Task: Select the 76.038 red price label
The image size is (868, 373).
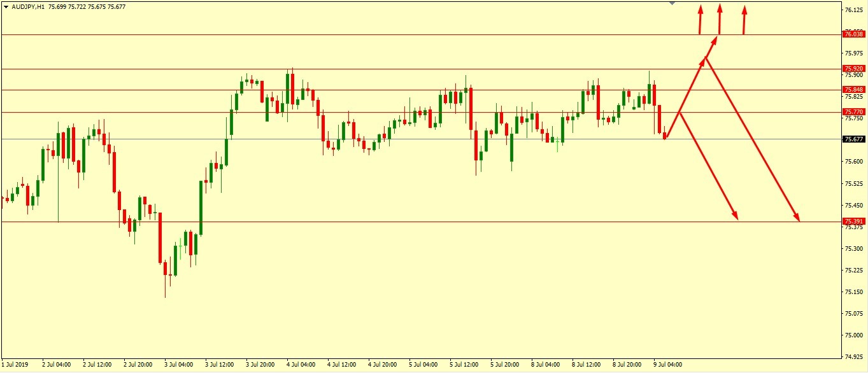Action: (x=853, y=34)
